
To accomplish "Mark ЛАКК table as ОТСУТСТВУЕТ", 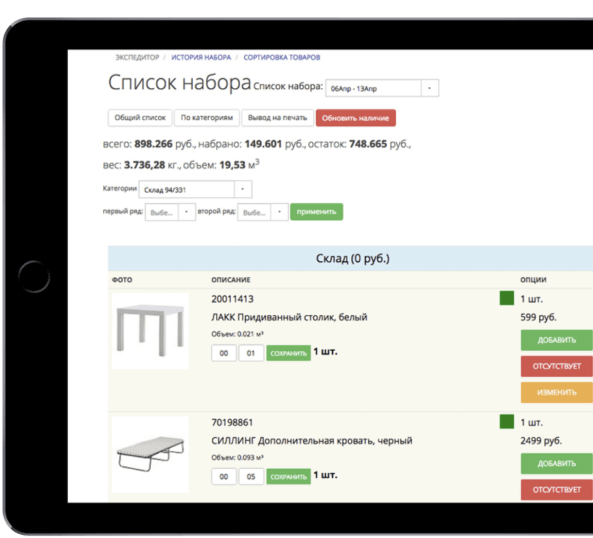I will point(557,366).
